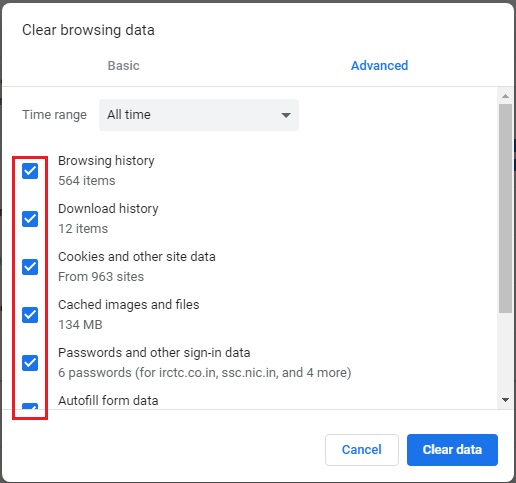The width and height of the screenshot is (516, 483).
Task: Click the scrollbar track below the thumb
Action: 505,353
